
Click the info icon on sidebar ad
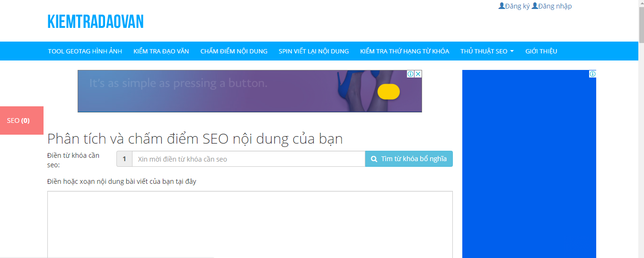point(592,74)
